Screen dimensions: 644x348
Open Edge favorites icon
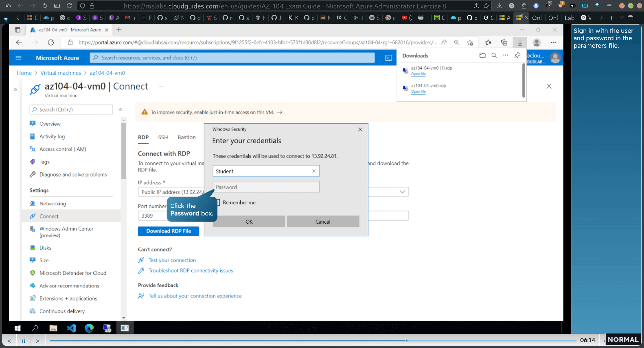[488, 42]
